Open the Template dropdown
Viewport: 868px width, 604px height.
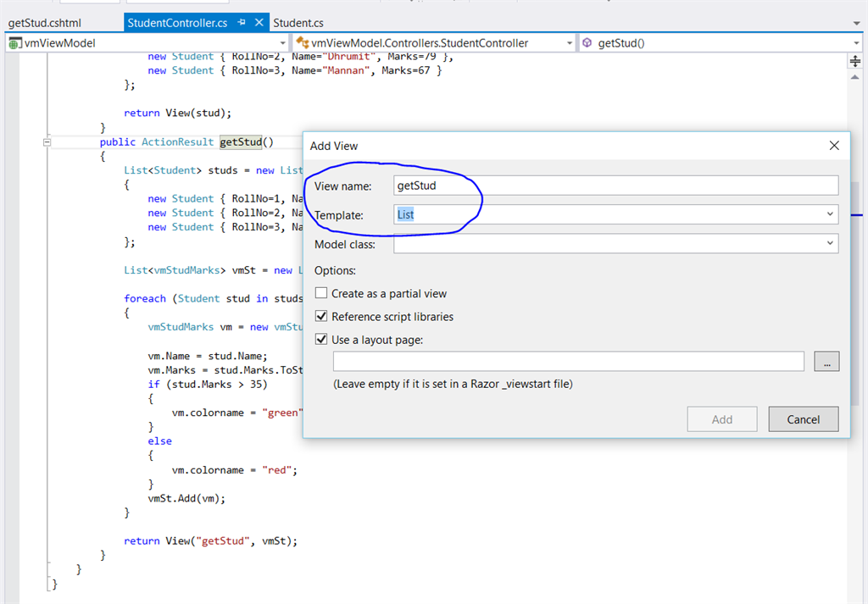(830, 215)
